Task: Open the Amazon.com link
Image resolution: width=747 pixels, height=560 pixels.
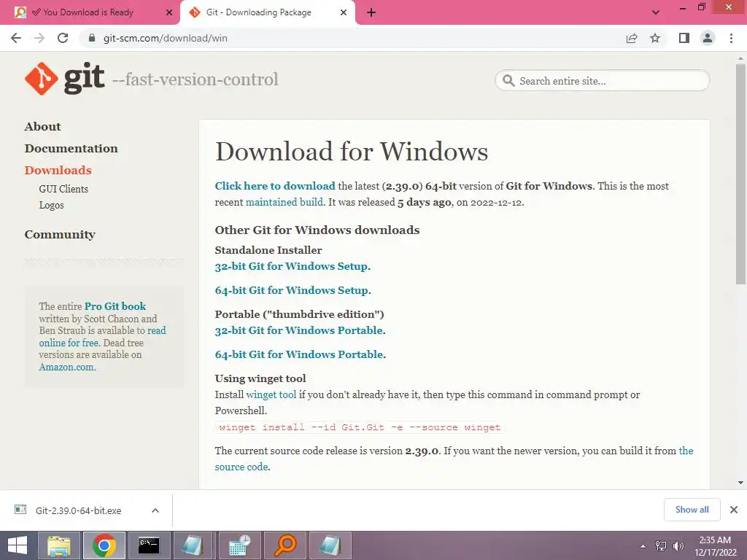Action: pyautogui.click(x=66, y=367)
